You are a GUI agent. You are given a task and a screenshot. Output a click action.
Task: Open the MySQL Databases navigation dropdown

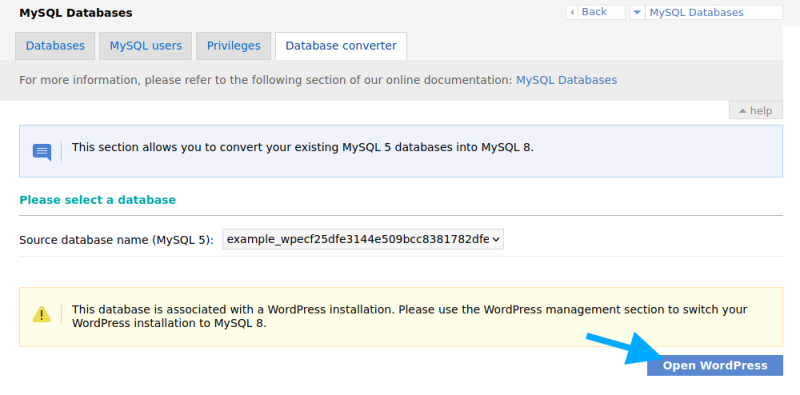(706, 12)
